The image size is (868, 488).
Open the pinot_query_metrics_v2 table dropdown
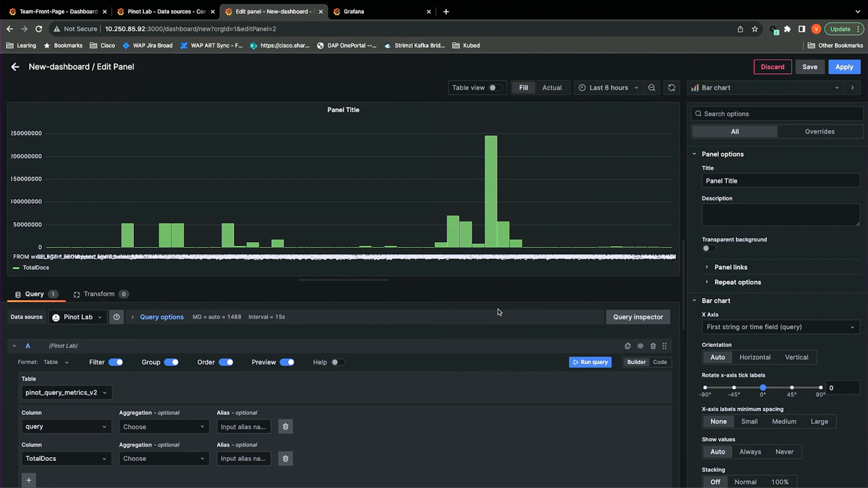click(66, 392)
